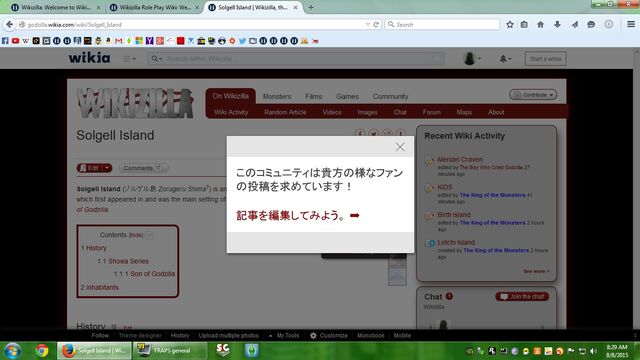Close the Japanese popup dialog with X
The image size is (640, 360).
(x=400, y=147)
